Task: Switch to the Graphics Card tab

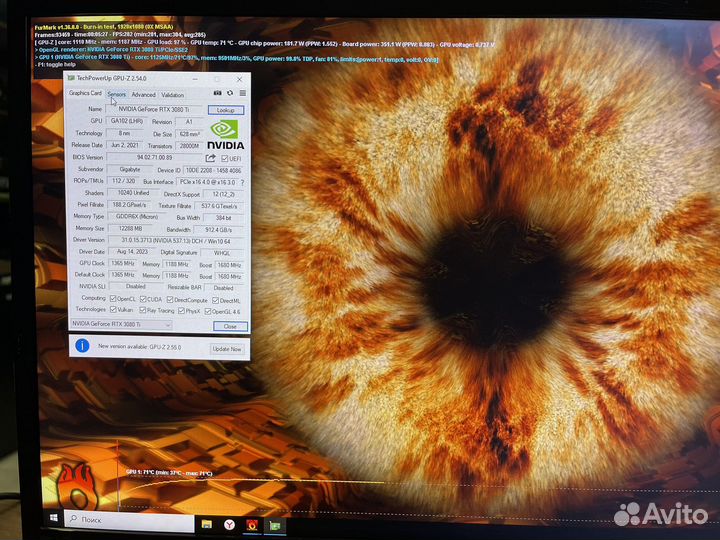Action: point(85,93)
